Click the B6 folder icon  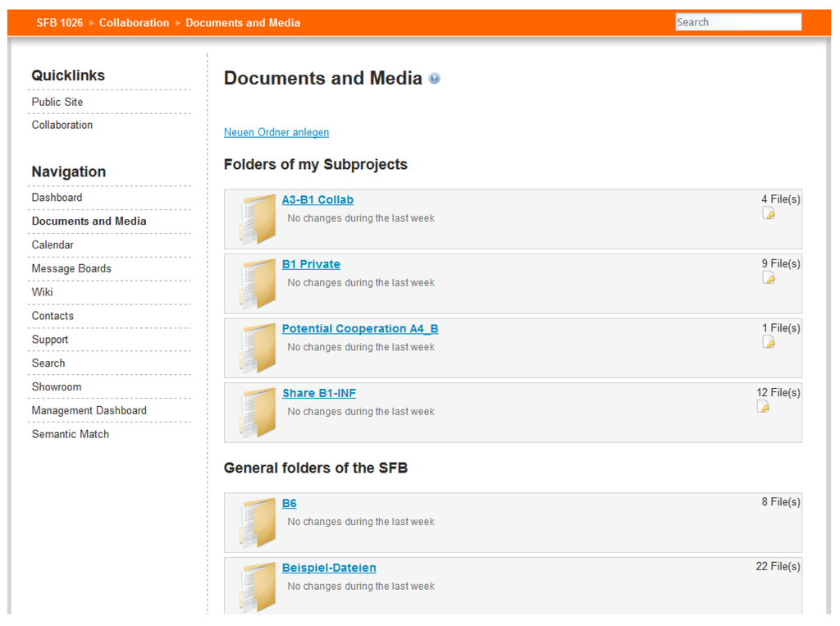tap(258, 523)
